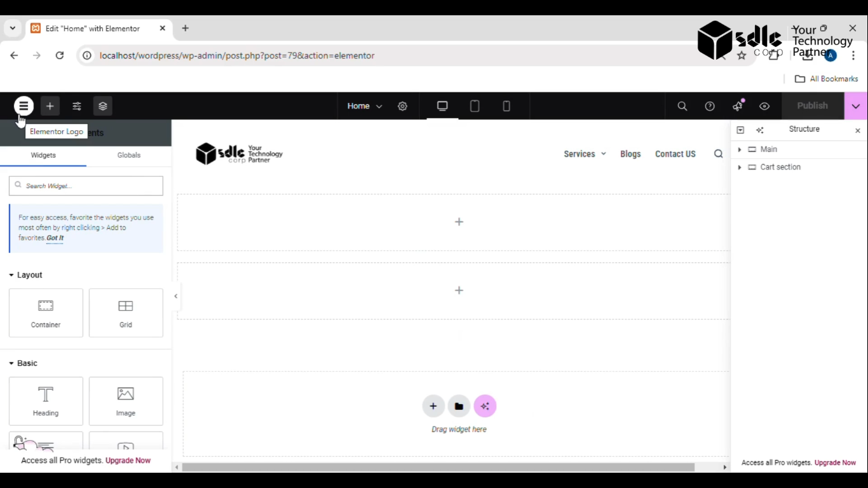Viewport: 868px width, 488px height.
Task: Open the Blogs menu item
Action: point(630,154)
